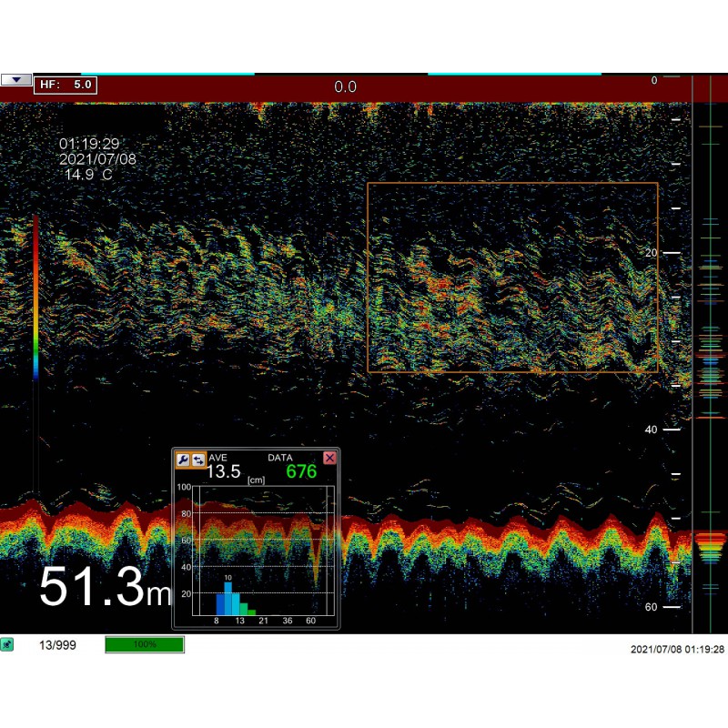Screen dimensions: 728x728
Task: Close the fish size histogram window
Action: [329, 458]
